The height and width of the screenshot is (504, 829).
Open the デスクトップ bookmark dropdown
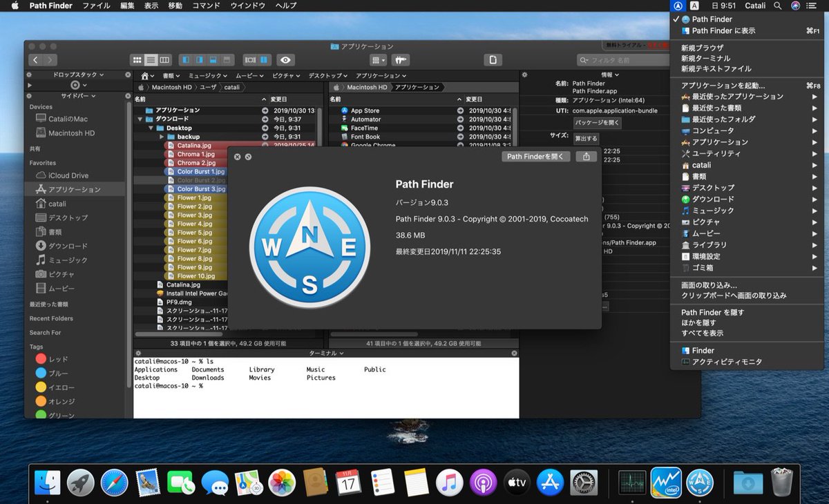329,75
